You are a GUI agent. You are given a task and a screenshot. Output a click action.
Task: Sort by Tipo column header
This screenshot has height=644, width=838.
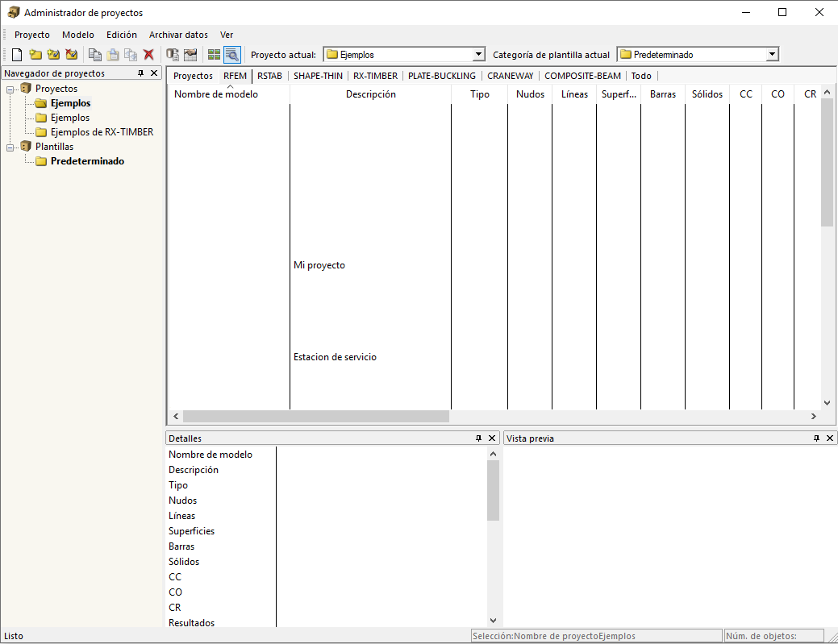(480, 94)
